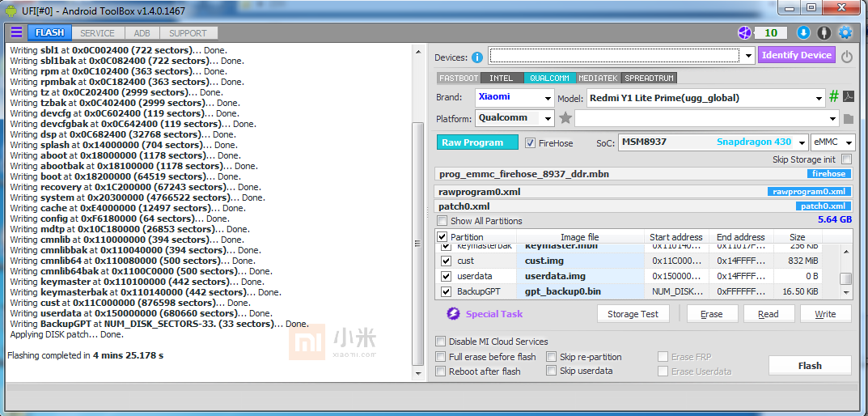Click the blue download updates icon

tap(803, 32)
